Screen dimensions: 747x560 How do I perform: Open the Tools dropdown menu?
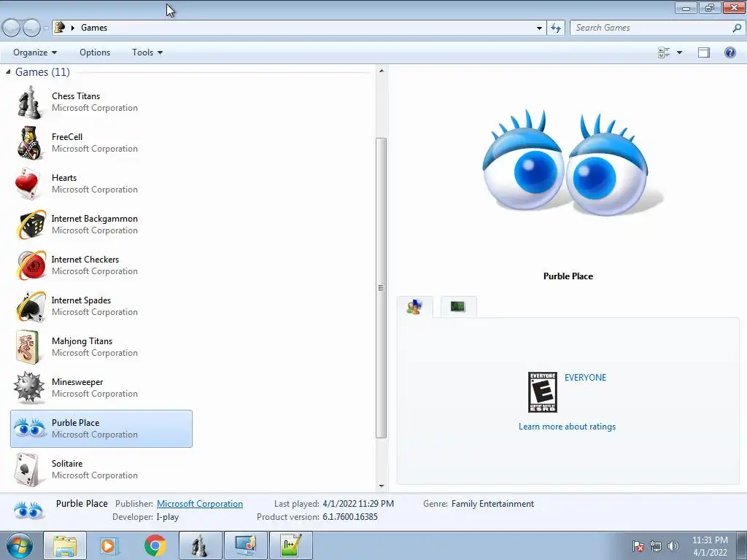pos(147,52)
